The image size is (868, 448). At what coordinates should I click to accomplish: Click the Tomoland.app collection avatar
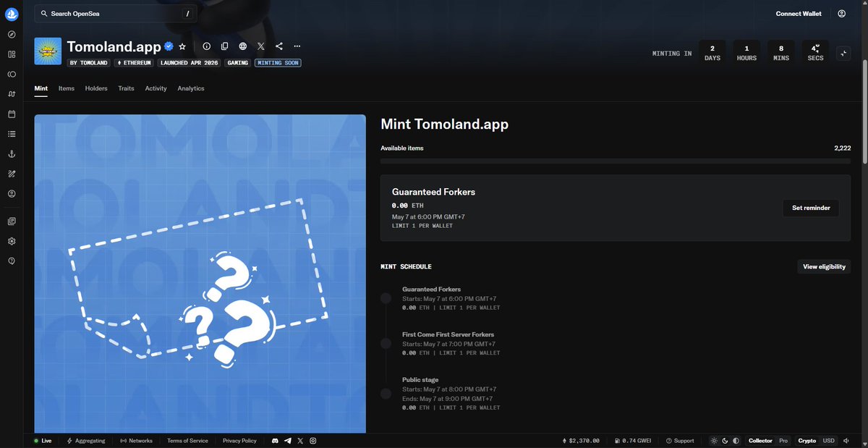pos(48,51)
